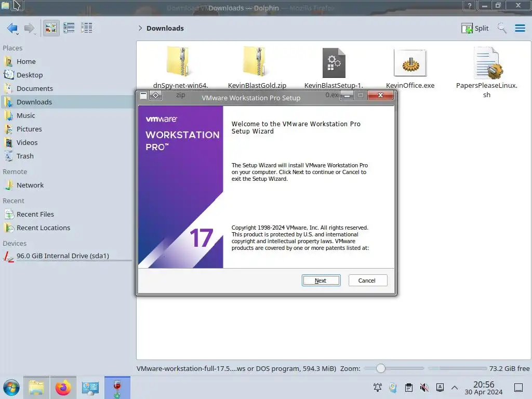Open system settings taskbar icon

coord(90,388)
